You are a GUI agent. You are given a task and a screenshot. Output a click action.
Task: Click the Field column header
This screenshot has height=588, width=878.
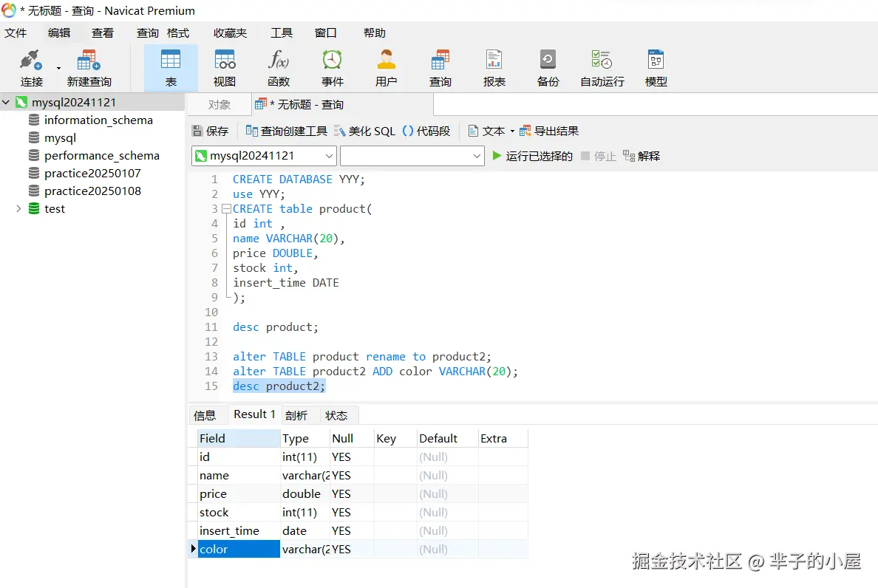(x=239, y=439)
